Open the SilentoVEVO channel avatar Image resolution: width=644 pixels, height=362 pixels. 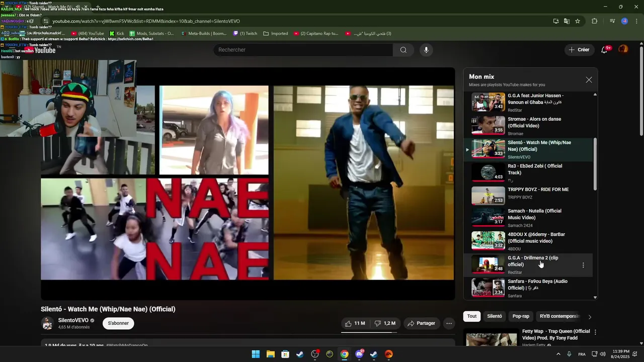tap(47, 323)
